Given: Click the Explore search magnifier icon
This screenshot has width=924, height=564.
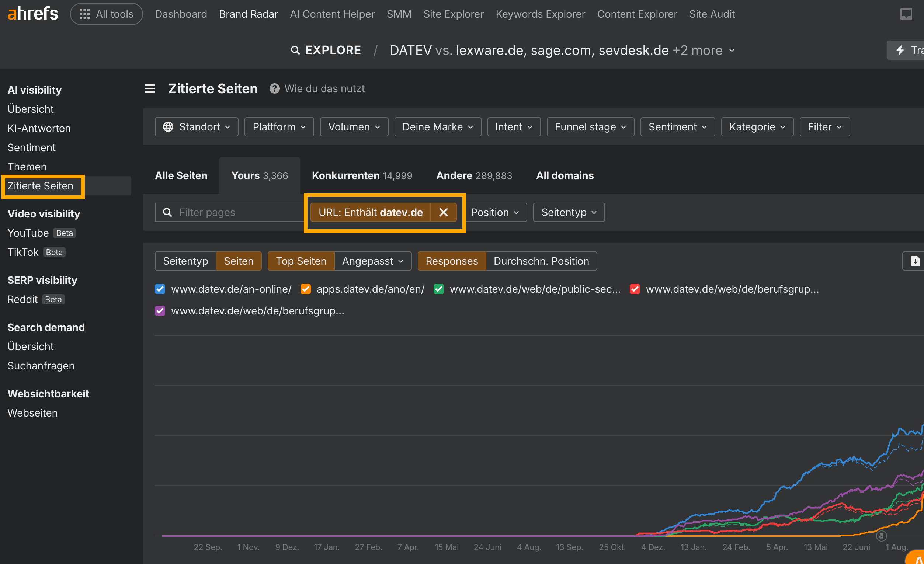Looking at the screenshot, I should pyautogui.click(x=295, y=50).
